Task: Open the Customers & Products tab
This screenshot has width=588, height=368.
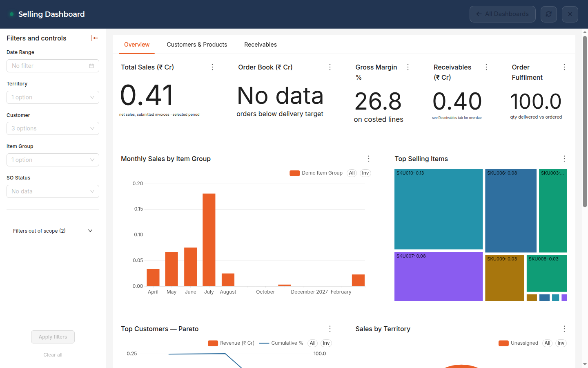Action: coord(197,45)
